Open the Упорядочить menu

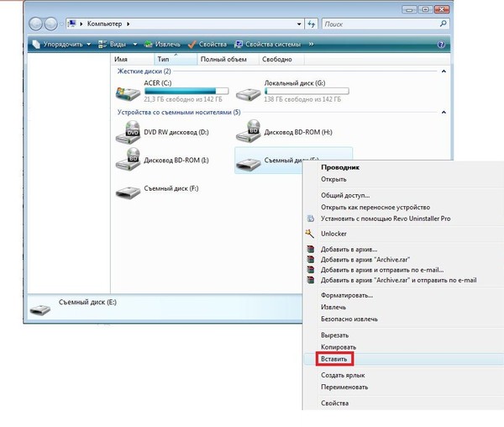61,45
